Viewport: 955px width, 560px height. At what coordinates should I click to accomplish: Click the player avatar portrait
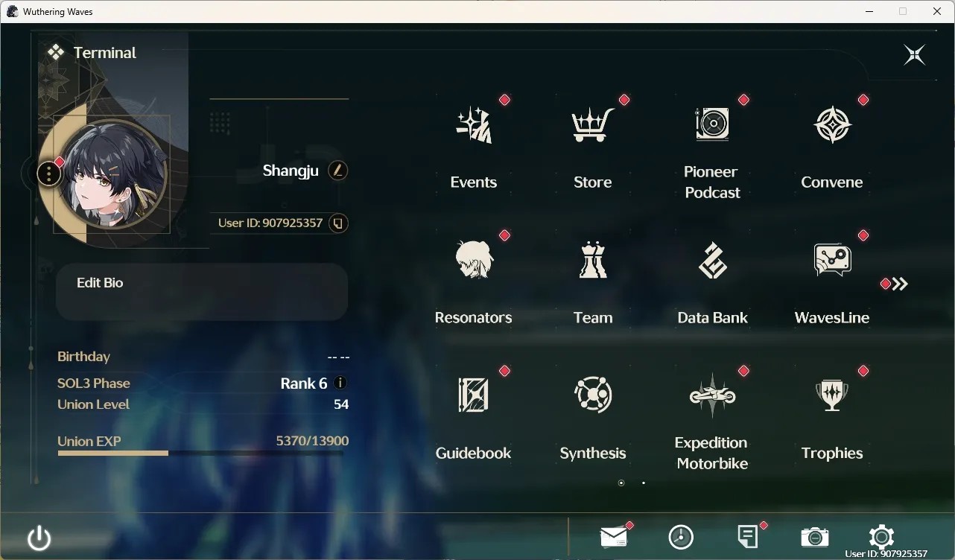point(112,174)
